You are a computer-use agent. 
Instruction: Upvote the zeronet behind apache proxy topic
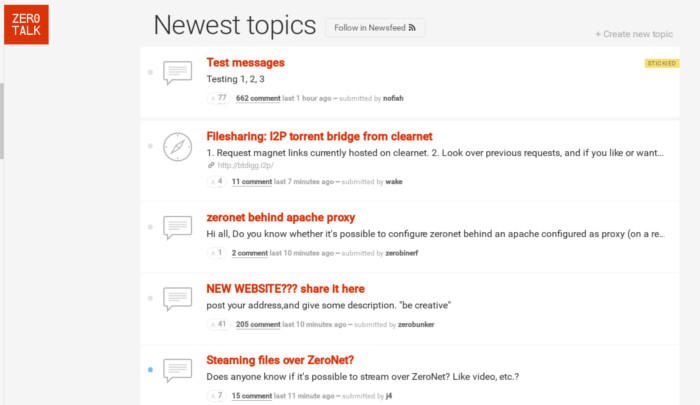pos(218,253)
